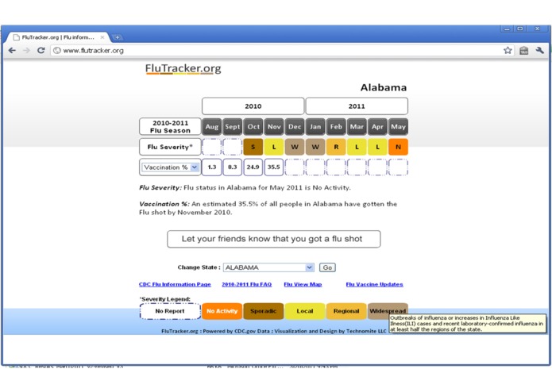Click the Jan month button

(x=315, y=126)
